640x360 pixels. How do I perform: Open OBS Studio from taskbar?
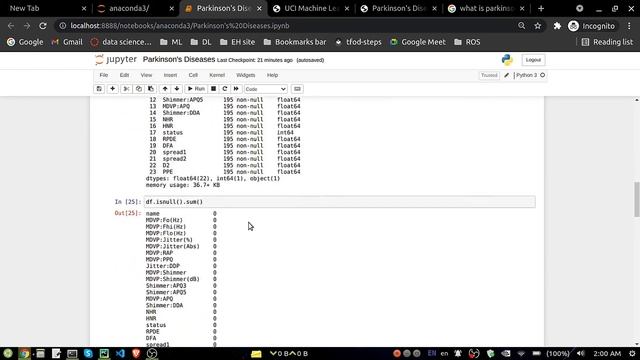coord(152,353)
